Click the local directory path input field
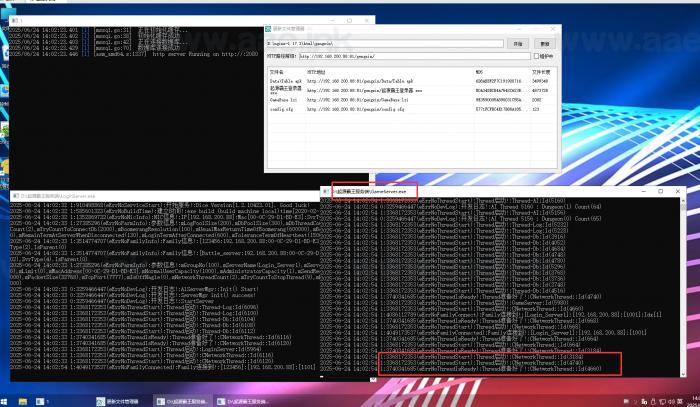The height and width of the screenshot is (407, 700). tap(385, 43)
